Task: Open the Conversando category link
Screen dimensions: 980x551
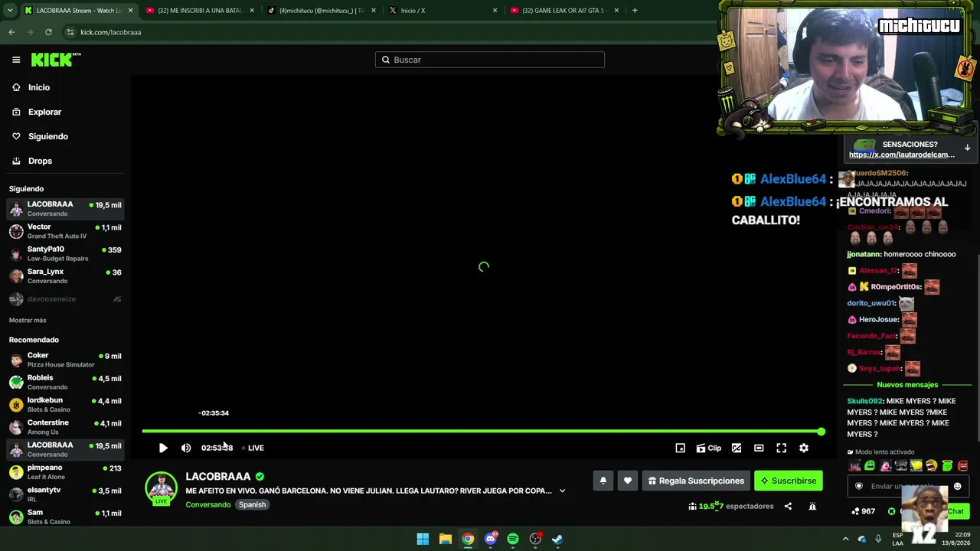Action: coord(208,505)
